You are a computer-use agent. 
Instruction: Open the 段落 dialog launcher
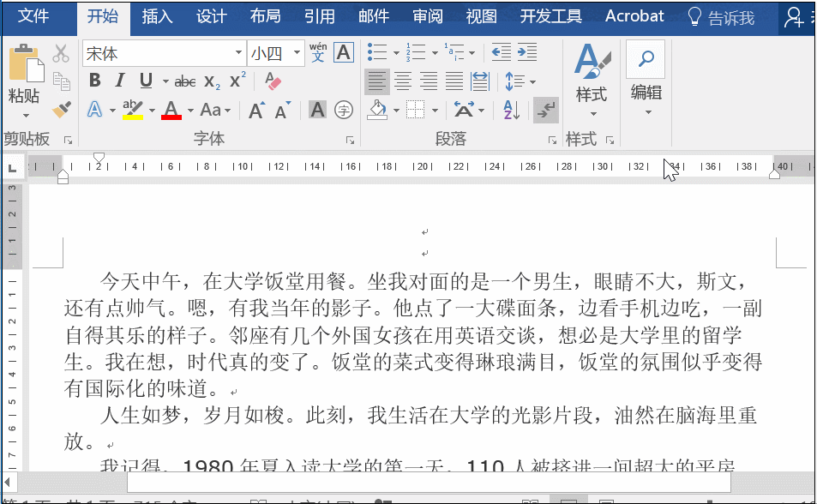click(552, 140)
